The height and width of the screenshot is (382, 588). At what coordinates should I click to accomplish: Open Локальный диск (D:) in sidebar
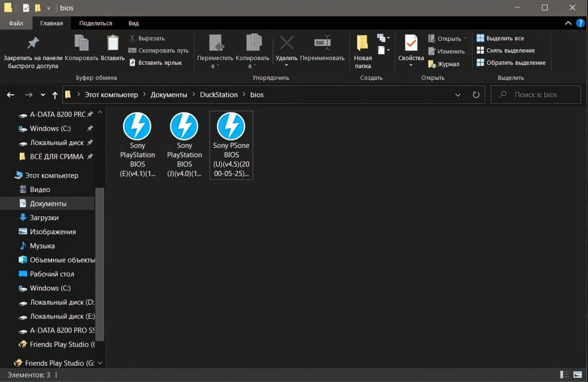(56, 302)
